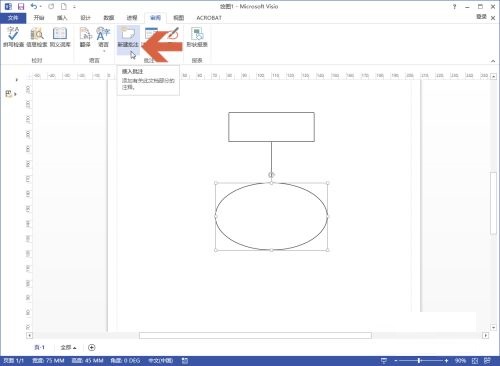Click the connector line between shapes
Screen dimensions: 500x366
pyautogui.click(x=271, y=157)
